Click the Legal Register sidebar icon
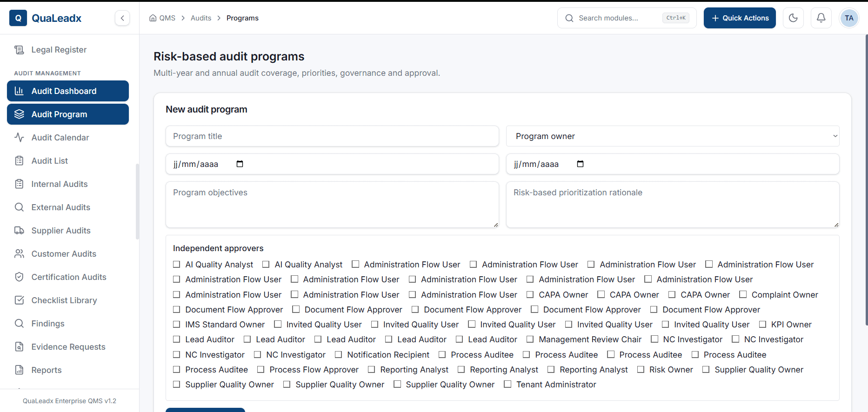 coord(19,50)
